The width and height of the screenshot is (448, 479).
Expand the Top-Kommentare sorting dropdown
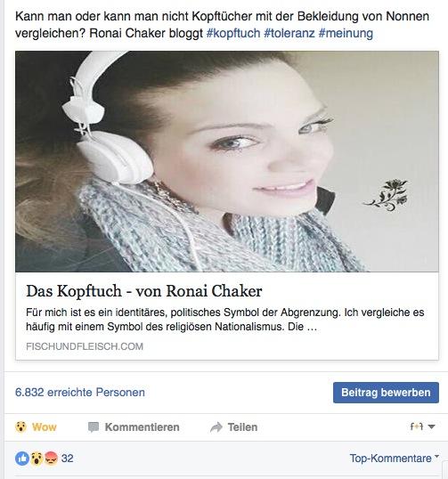(x=395, y=458)
